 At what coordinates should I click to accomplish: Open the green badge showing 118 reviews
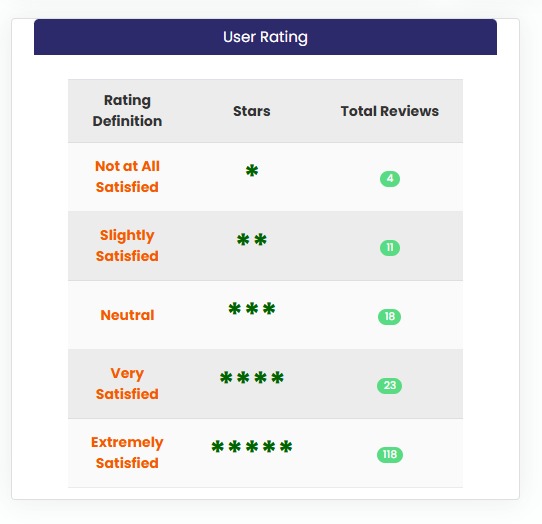pyautogui.click(x=390, y=455)
